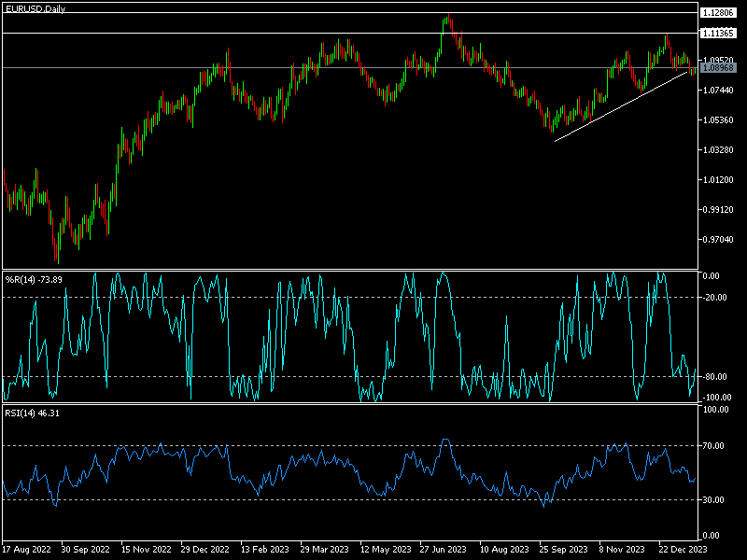Image resolution: width=747 pixels, height=560 pixels.
Task: Click the 10 Aug 2023 date label
Action: pos(504,549)
